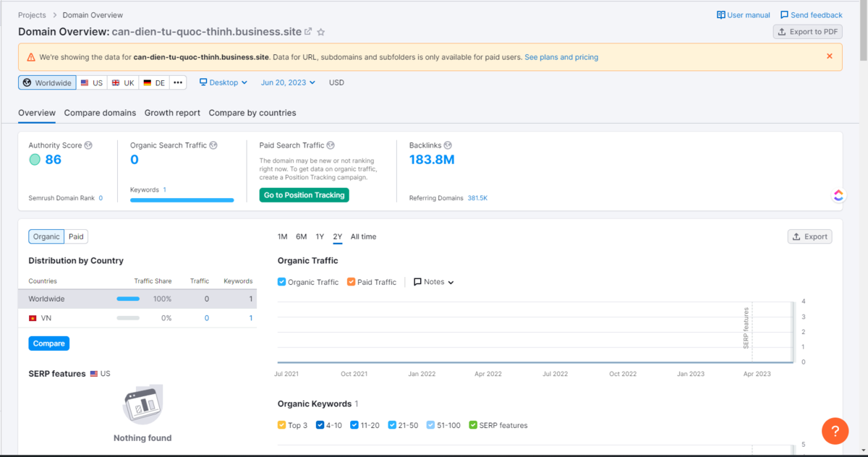Click the Notes speech-bubble icon
868x457 pixels.
[x=417, y=282]
